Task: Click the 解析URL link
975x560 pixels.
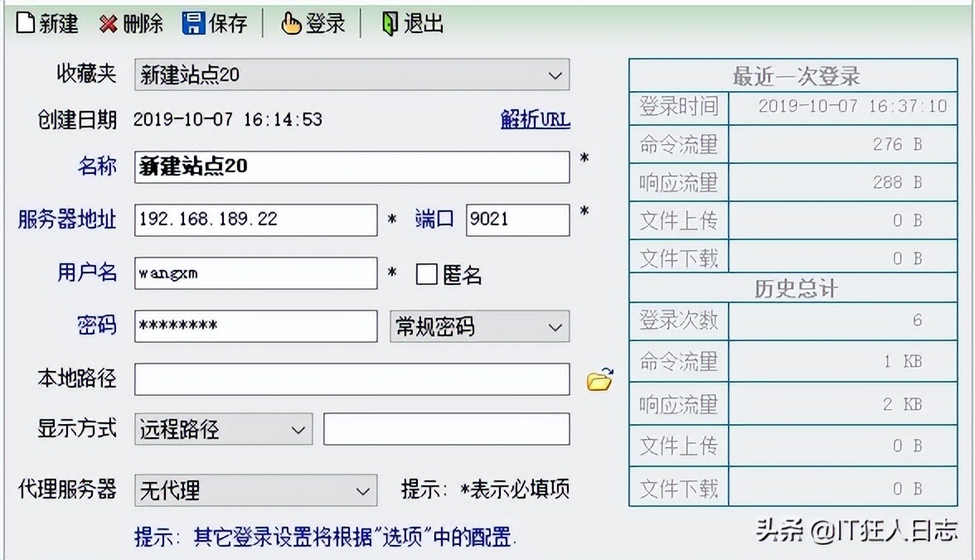Action: point(535,118)
